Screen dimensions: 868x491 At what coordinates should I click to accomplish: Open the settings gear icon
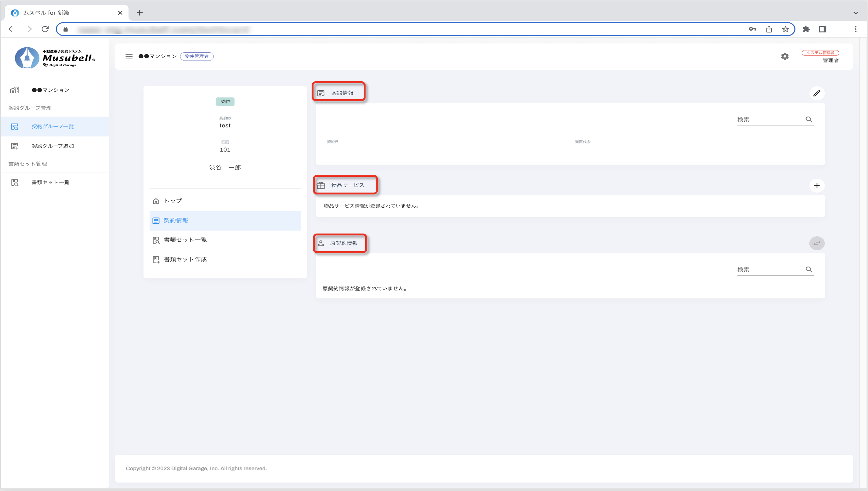[x=785, y=56]
